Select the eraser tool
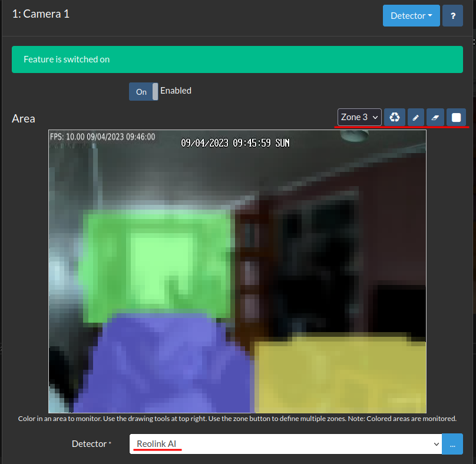The image size is (476, 464). (435, 117)
